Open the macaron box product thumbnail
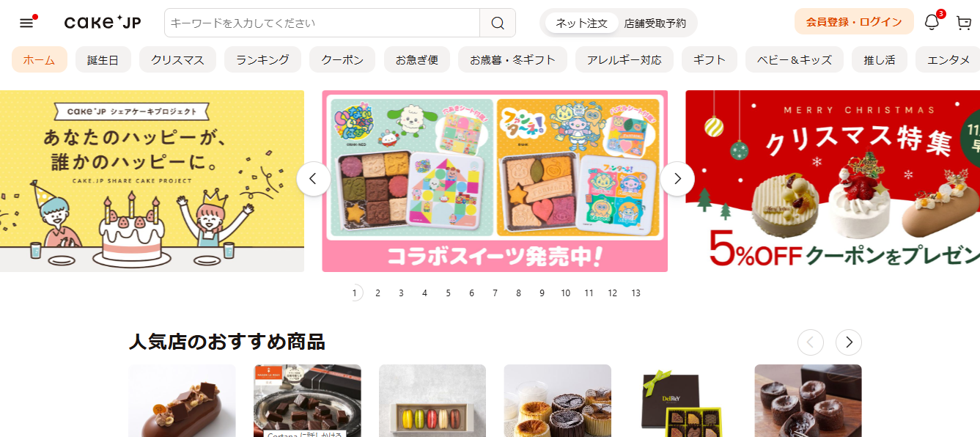Image resolution: width=980 pixels, height=437 pixels. click(432, 401)
